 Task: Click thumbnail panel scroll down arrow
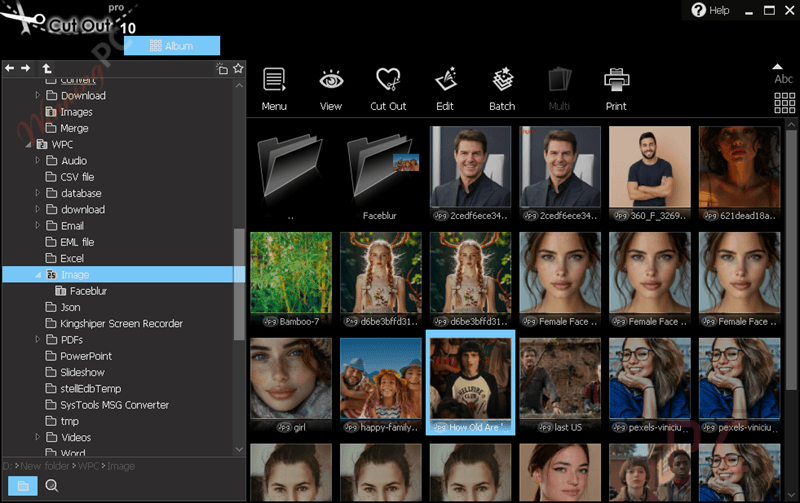[x=791, y=495]
